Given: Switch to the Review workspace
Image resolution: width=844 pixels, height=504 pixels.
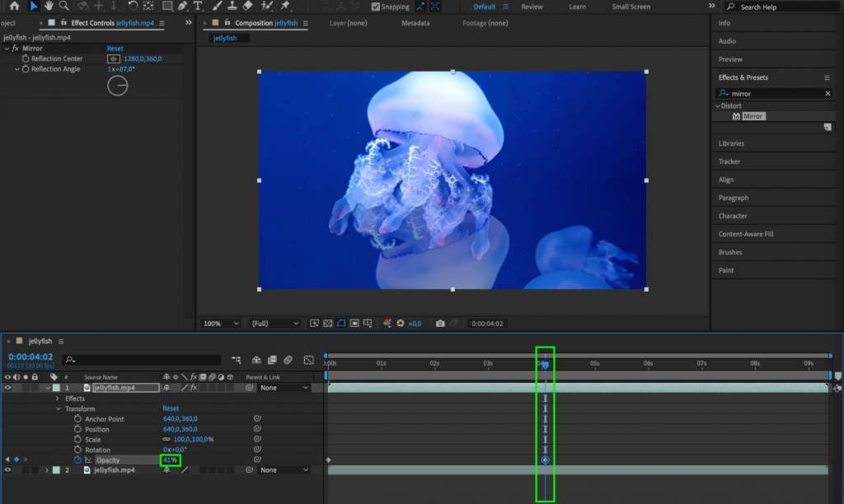Looking at the screenshot, I should [x=532, y=7].
